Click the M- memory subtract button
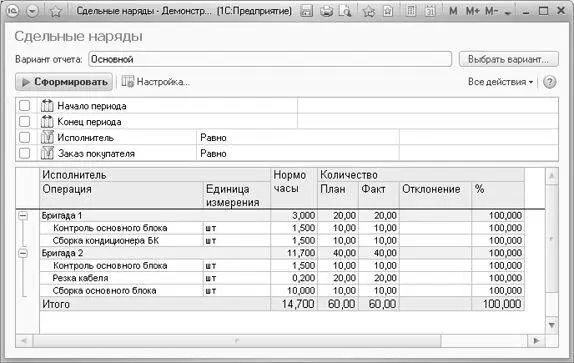574x363 pixels. (x=491, y=11)
